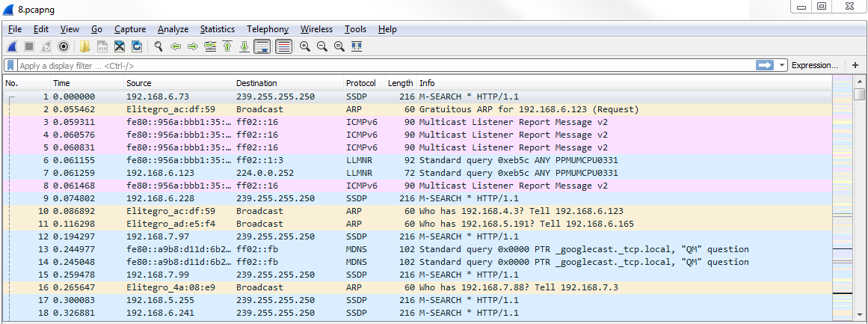Open the Analyze menu
Screen dimensions: 868x324
click(173, 29)
